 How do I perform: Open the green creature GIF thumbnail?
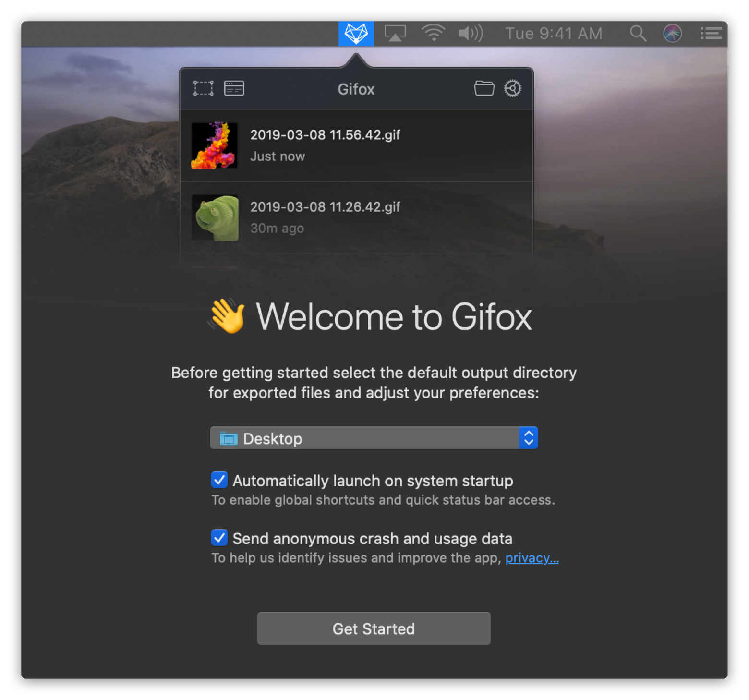pyautogui.click(x=215, y=217)
